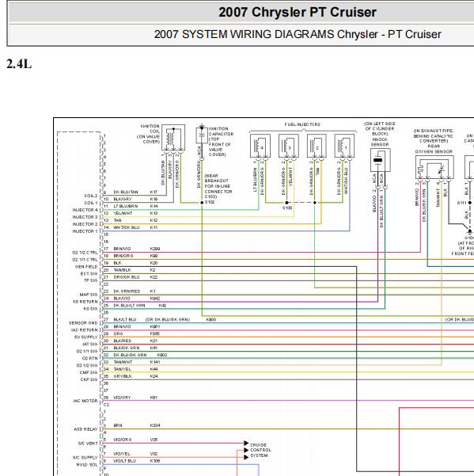
Task: Click the 'KNOCK SENSOR' label text
Action: (x=380, y=142)
